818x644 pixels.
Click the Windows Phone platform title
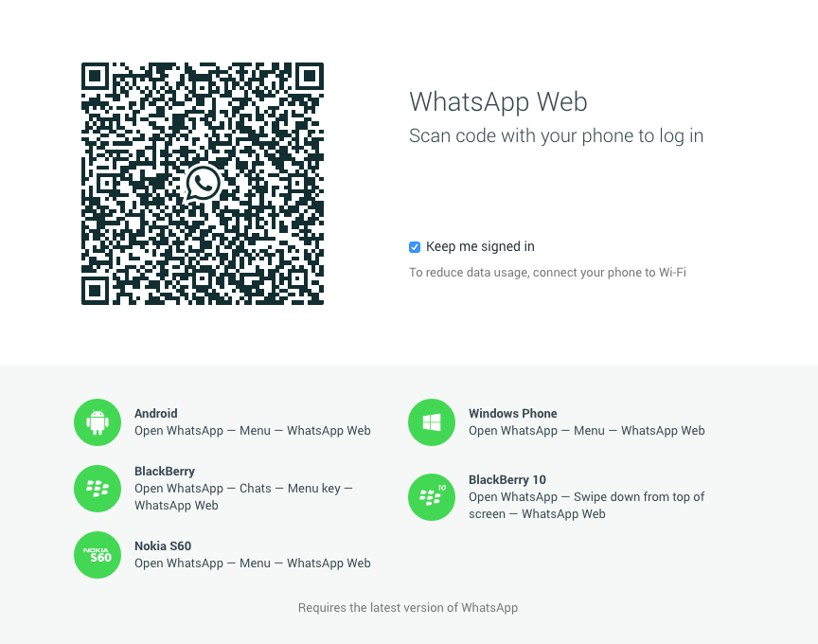(x=513, y=413)
